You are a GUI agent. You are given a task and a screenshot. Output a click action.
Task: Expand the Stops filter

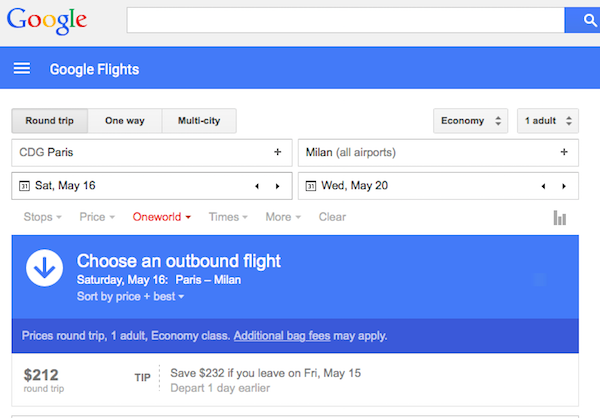[x=42, y=217]
